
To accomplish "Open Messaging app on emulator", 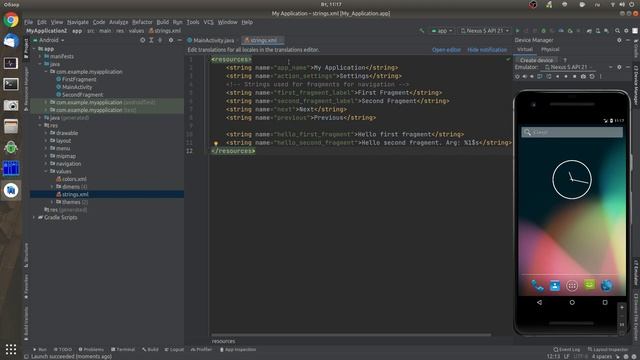I will point(589,284).
